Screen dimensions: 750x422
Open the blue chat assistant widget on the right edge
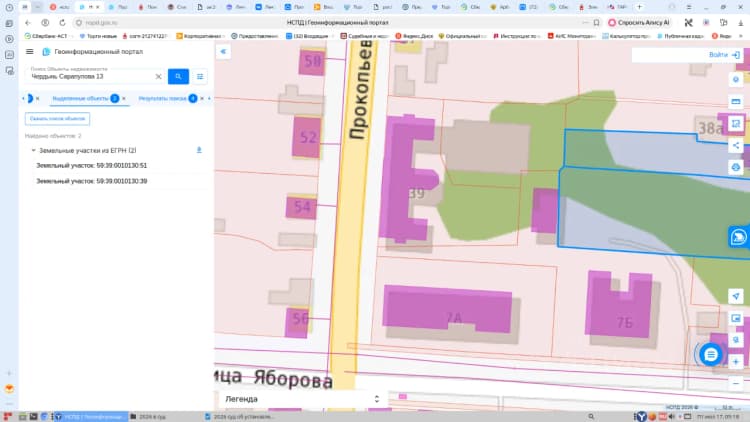pyautogui.click(x=738, y=237)
